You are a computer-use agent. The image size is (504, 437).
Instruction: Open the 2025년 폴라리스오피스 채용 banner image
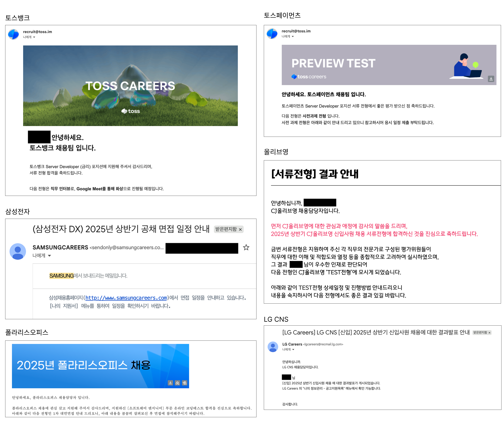tap(100, 366)
